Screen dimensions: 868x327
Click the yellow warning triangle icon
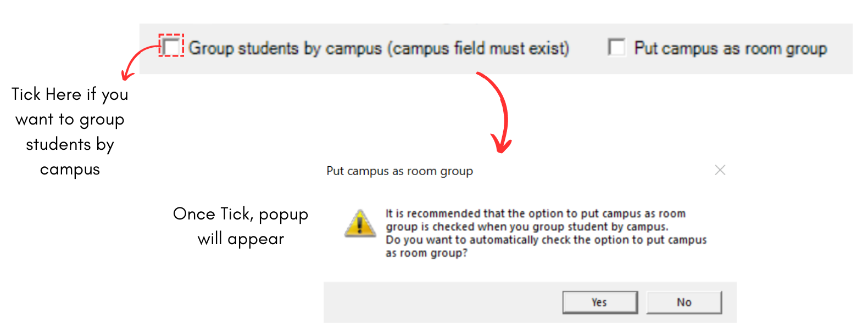coord(360,223)
